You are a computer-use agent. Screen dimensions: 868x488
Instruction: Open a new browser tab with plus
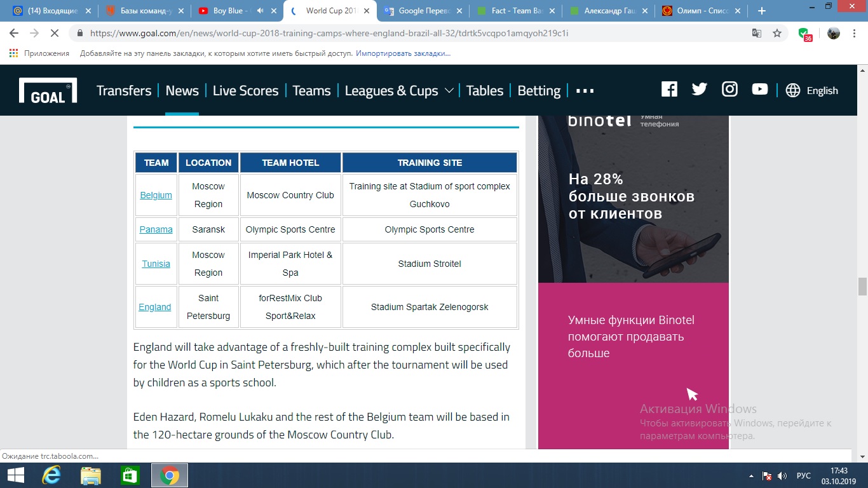762,11
